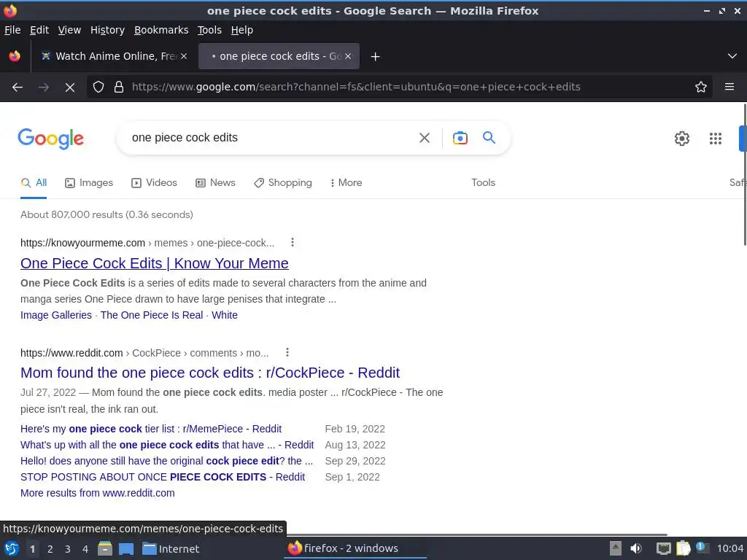
Task: Open the Help menu
Action: point(242,30)
